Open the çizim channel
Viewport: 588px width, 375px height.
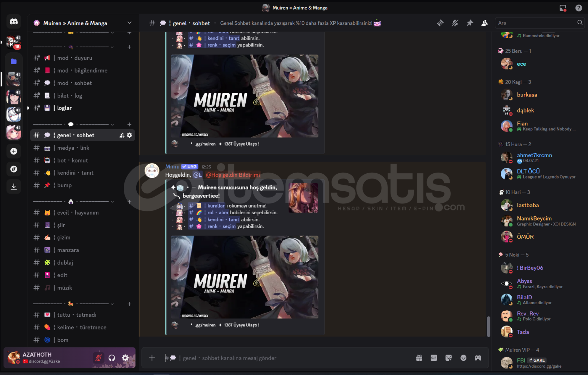tap(82, 237)
